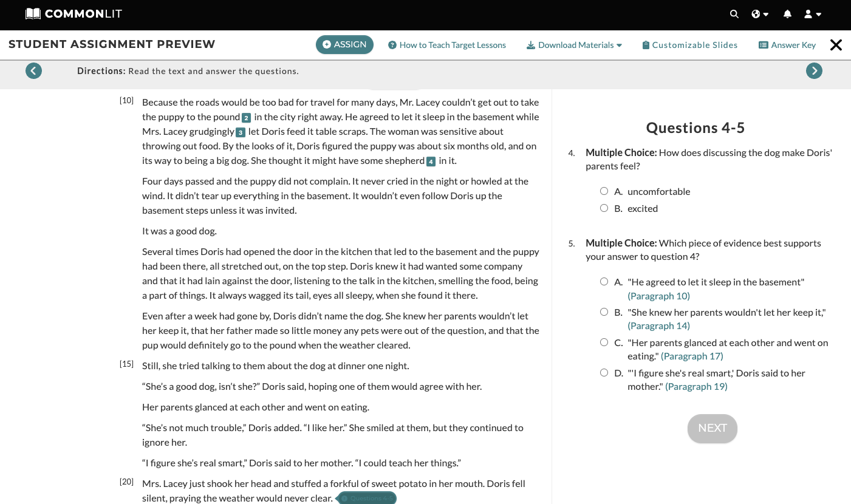This screenshot has width=851, height=504.
Task: Go to next section with right arrow
Action: pos(814,71)
